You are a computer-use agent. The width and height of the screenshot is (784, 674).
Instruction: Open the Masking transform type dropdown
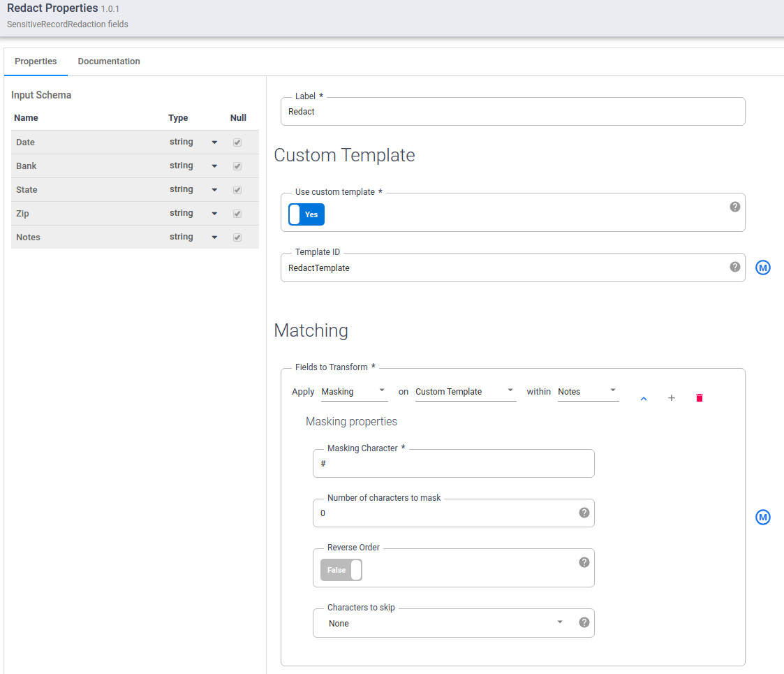pyautogui.click(x=354, y=392)
